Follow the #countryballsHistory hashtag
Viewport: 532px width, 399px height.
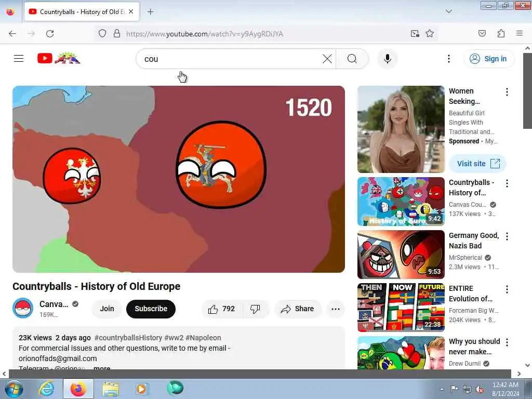(x=128, y=338)
